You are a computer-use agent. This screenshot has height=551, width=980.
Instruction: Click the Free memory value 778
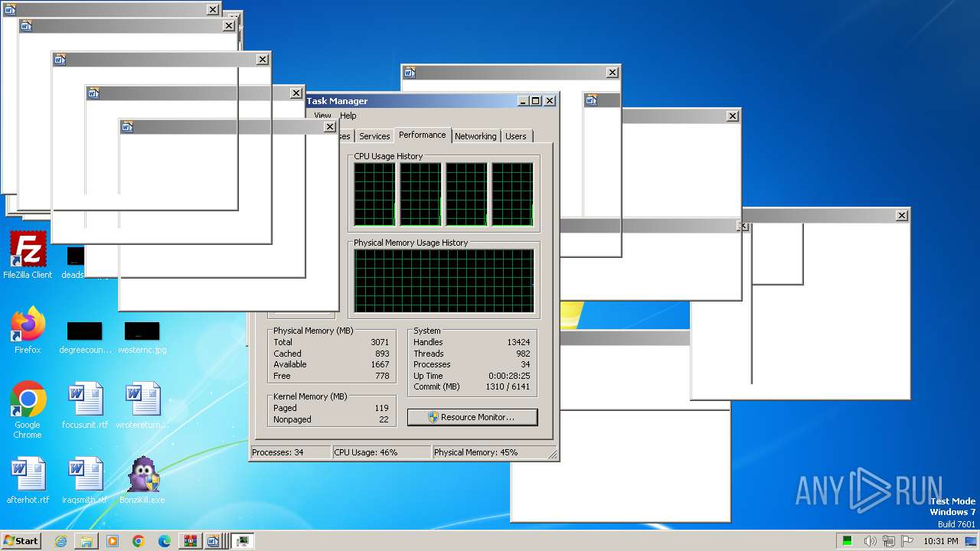[x=382, y=376]
